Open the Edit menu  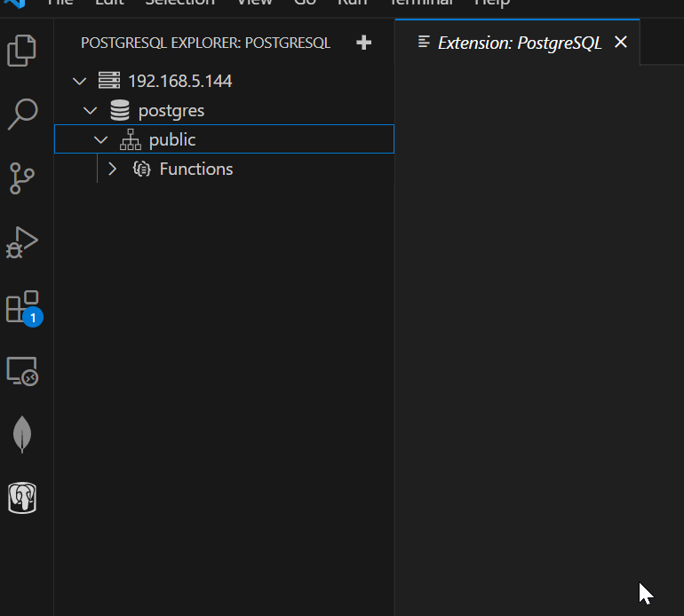tap(109, 3)
